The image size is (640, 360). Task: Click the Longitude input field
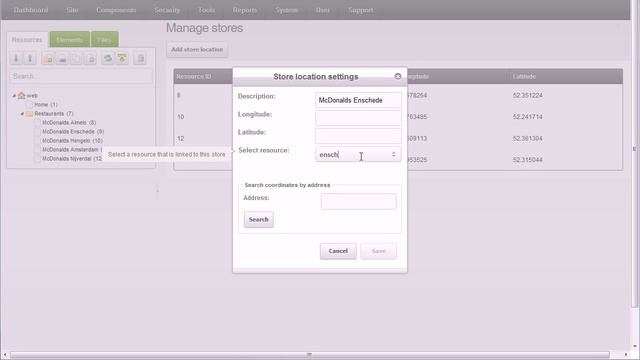click(x=358, y=118)
